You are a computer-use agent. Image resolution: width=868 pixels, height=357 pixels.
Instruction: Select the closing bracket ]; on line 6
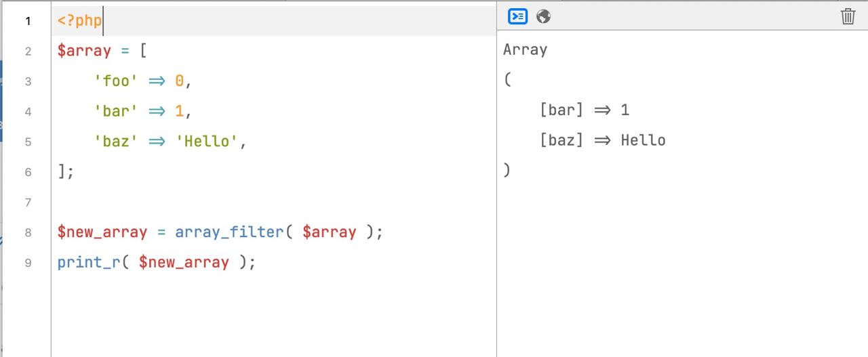coord(66,172)
